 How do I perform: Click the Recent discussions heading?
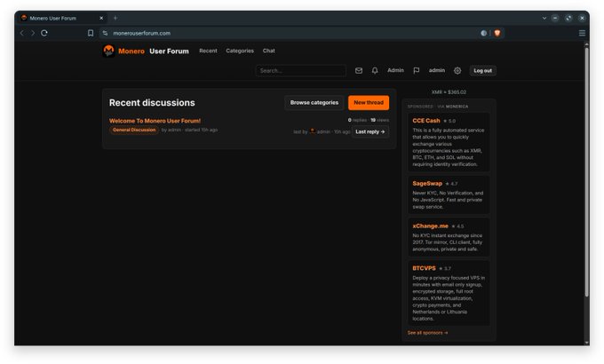pos(152,103)
